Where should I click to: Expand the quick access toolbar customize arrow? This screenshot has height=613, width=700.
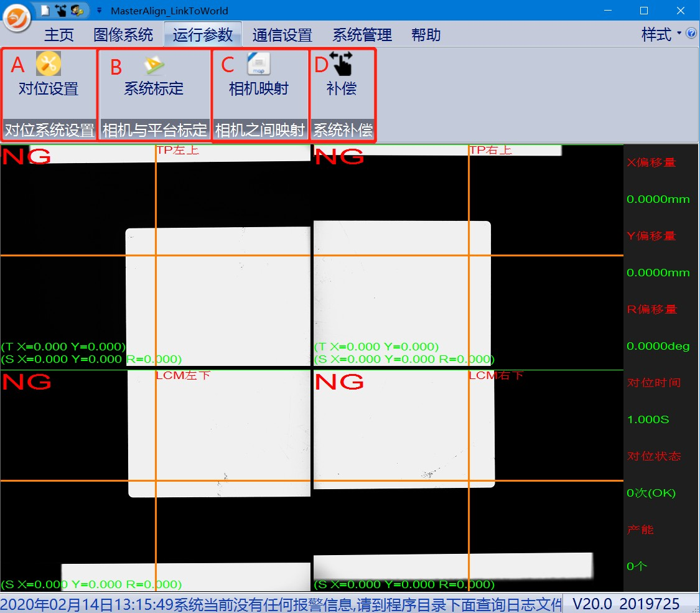click(x=98, y=11)
